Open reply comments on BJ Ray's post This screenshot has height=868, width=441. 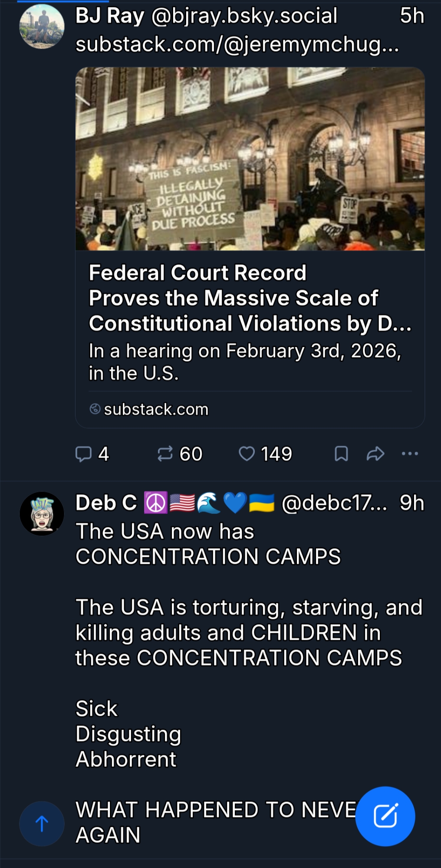[92, 454]
